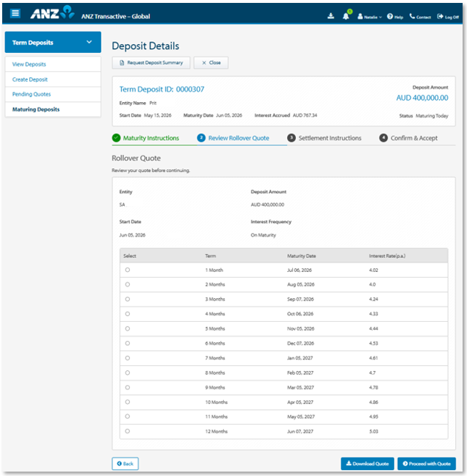Click the Request Deposit Summary document icon
467x476 pixels.
(122, 63)
